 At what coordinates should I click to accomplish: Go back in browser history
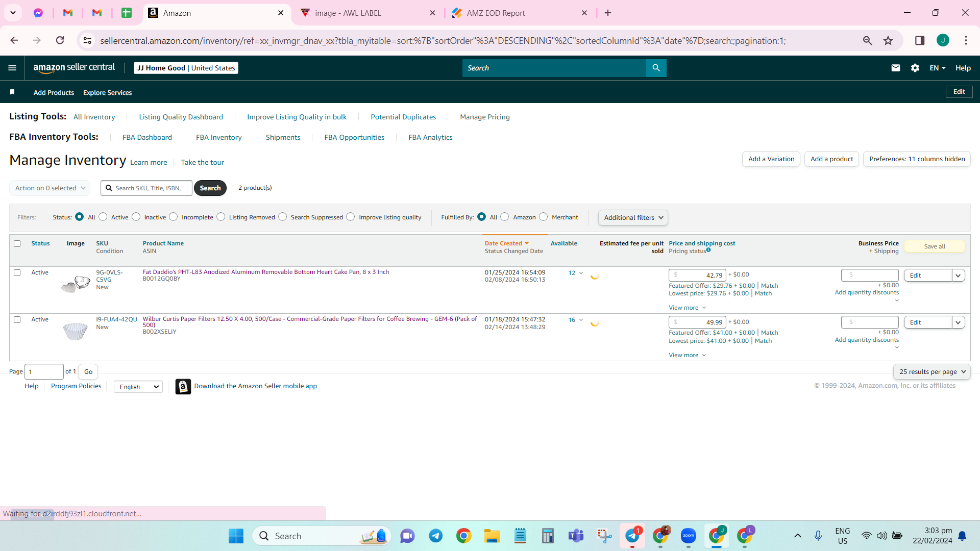[x=14, y=40]
